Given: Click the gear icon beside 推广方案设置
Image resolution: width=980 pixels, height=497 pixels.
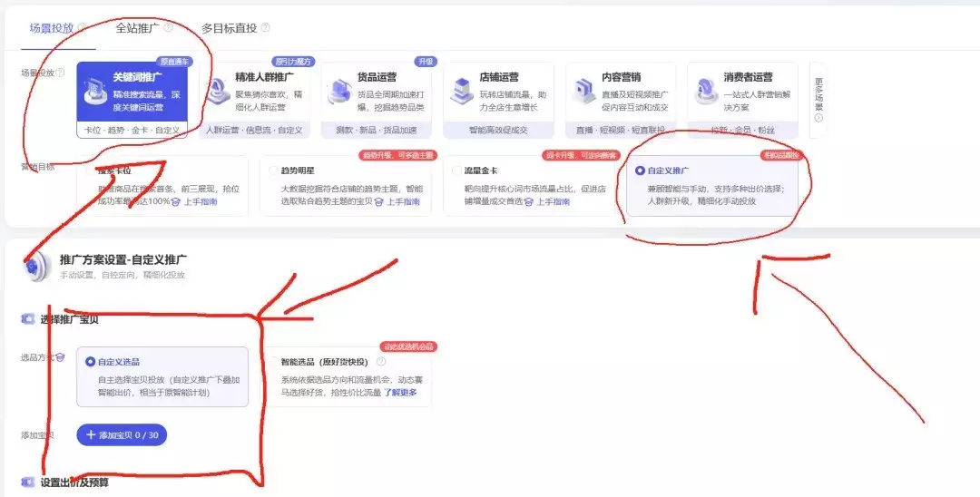Looking at the screenshot, I should point(36,267).
